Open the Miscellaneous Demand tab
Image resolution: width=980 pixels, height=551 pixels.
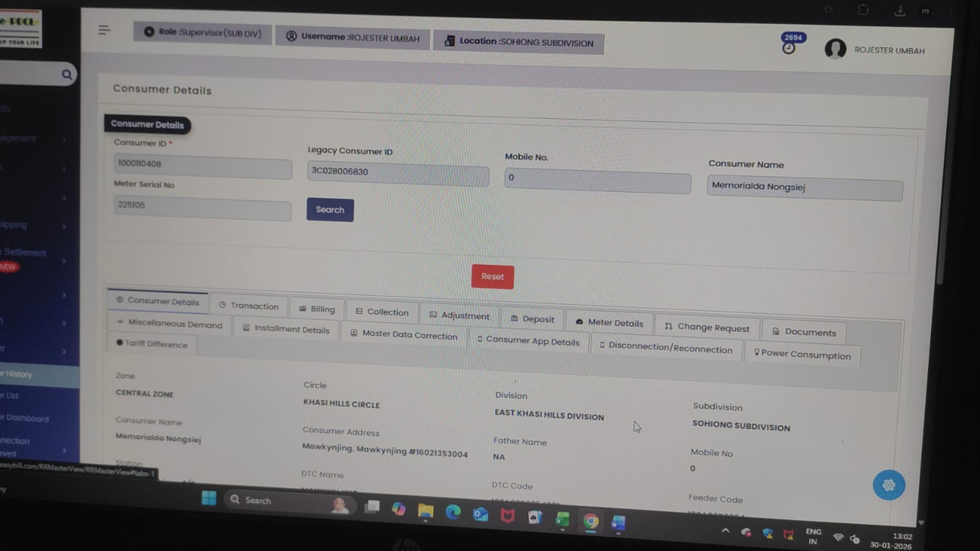169,324
